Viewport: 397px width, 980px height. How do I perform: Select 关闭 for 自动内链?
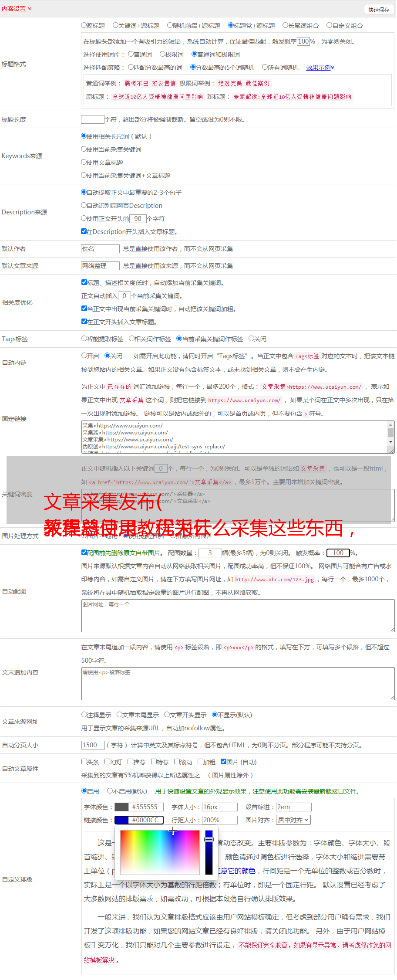[108, 356]
